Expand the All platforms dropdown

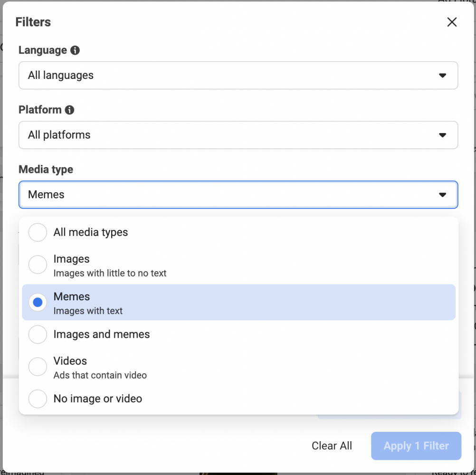click(238, 135)
